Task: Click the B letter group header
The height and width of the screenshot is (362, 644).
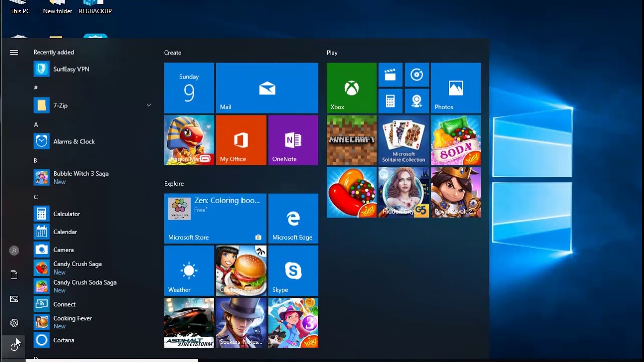Action: (36, 160)
